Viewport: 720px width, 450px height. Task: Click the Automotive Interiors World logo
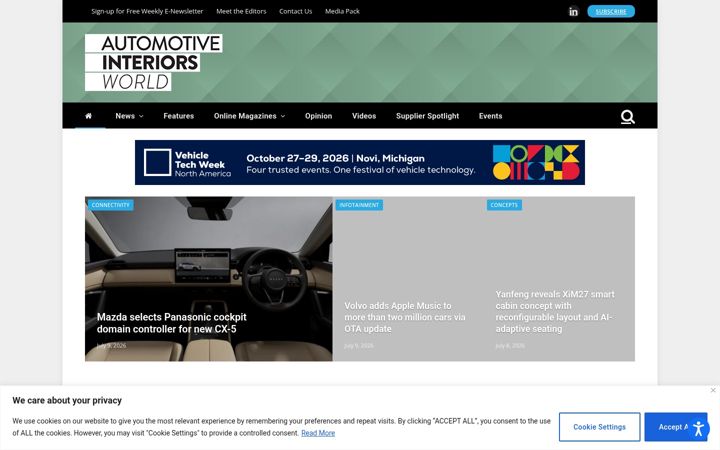coord(153,62)
